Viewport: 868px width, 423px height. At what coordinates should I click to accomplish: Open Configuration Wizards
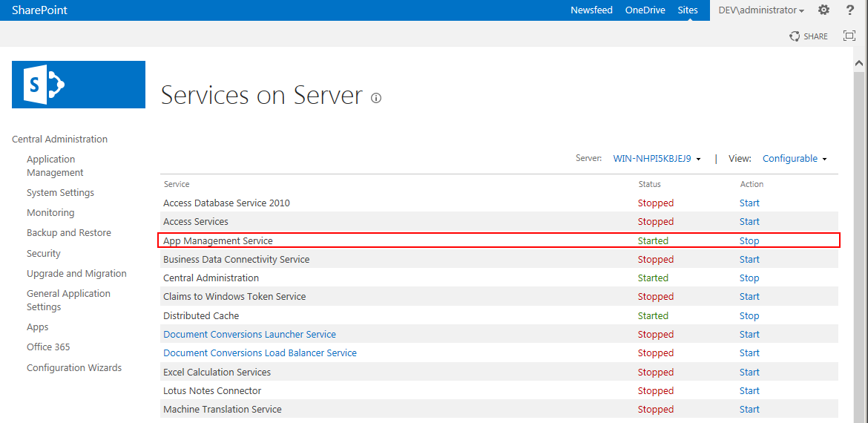point(74,367)
